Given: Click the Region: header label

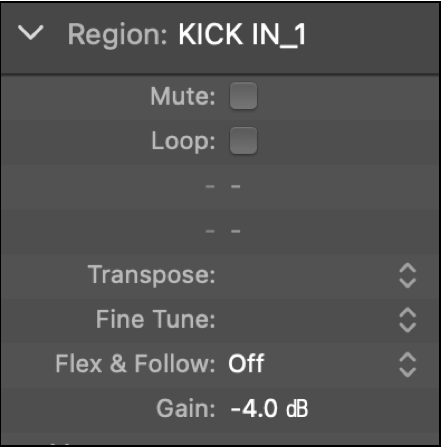Looking at the screenshot, I should (117, 36).
